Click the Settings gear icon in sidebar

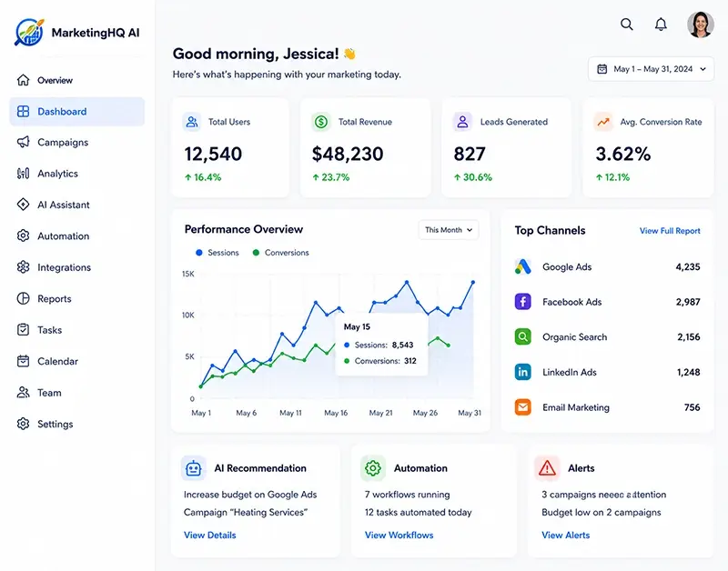[24, 424]
